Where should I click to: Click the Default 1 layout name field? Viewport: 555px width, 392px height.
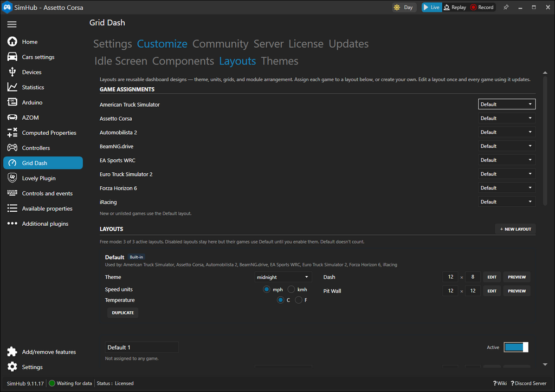pyautogui.click(x=141, y=347)
